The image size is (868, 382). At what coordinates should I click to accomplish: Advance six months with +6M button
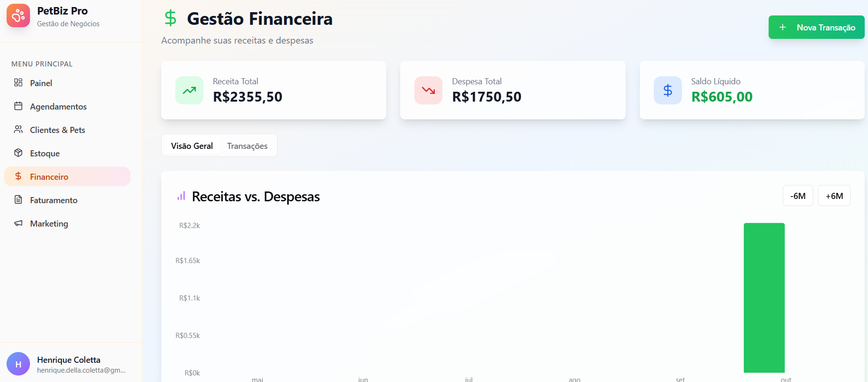834,196
